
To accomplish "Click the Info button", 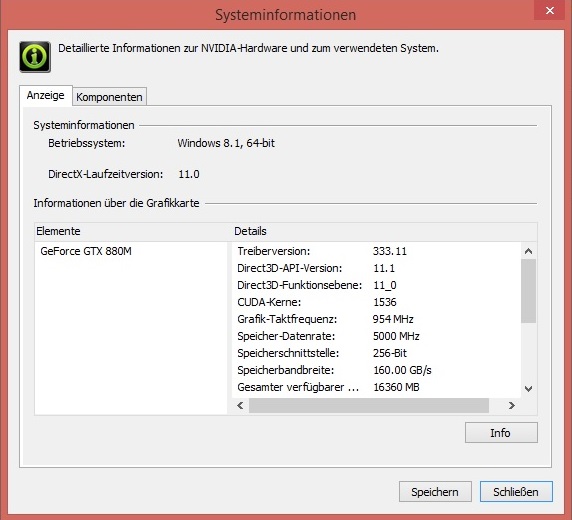I will pyautogui.click(x=501, y=433).
